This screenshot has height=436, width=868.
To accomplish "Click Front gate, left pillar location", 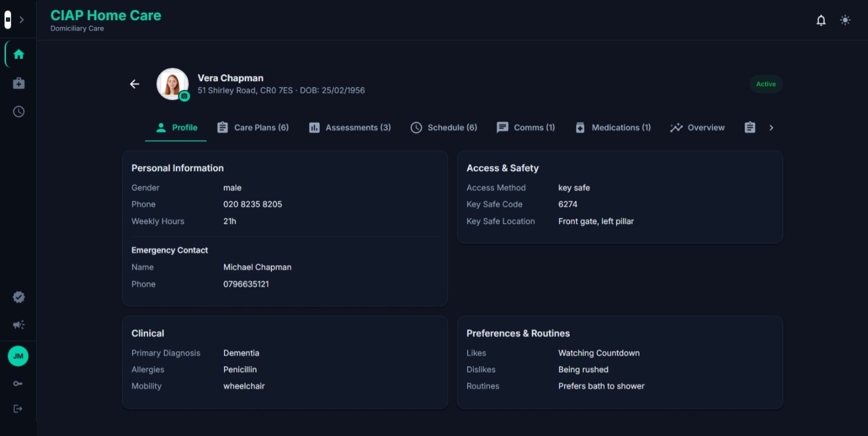I will coord(596,221).
